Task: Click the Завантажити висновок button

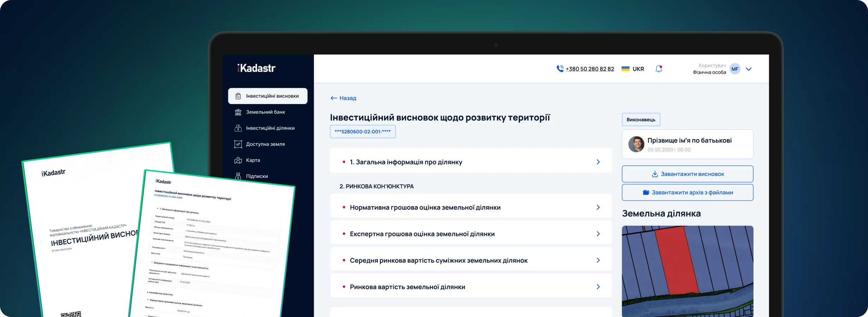Action: 687,174
